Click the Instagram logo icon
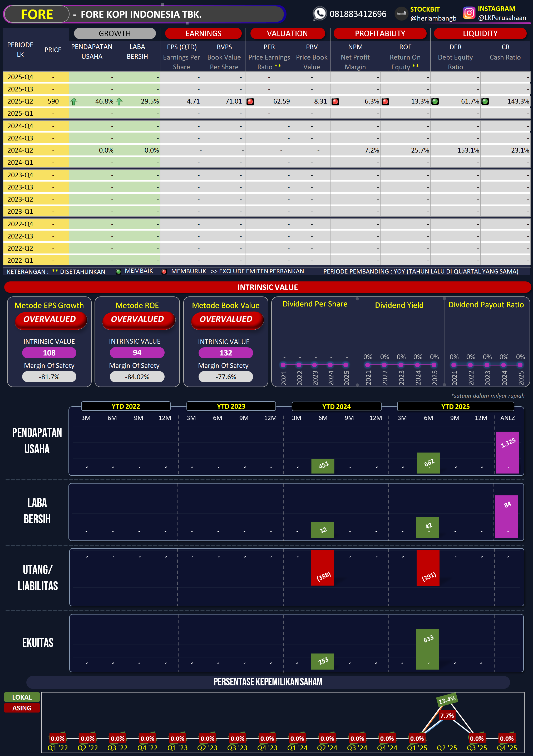The width and height of the screenshot is (533, 756). pyautogui.click(x=469, y=13)
